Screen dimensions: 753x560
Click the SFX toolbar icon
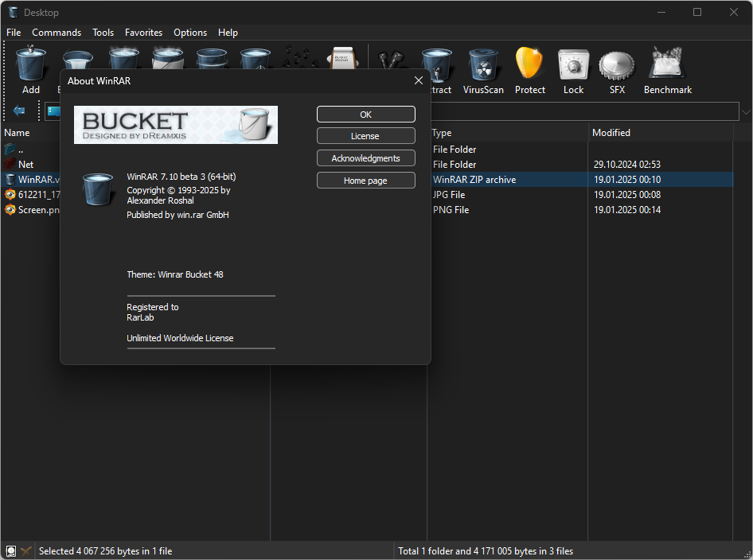pyautogui.click(x=617, y=65)
